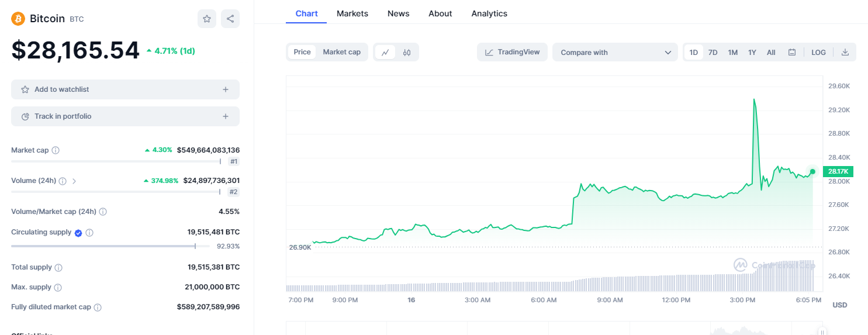Open Circulating supply info icon
The image size is (868, 335).
tap(89, 233)
